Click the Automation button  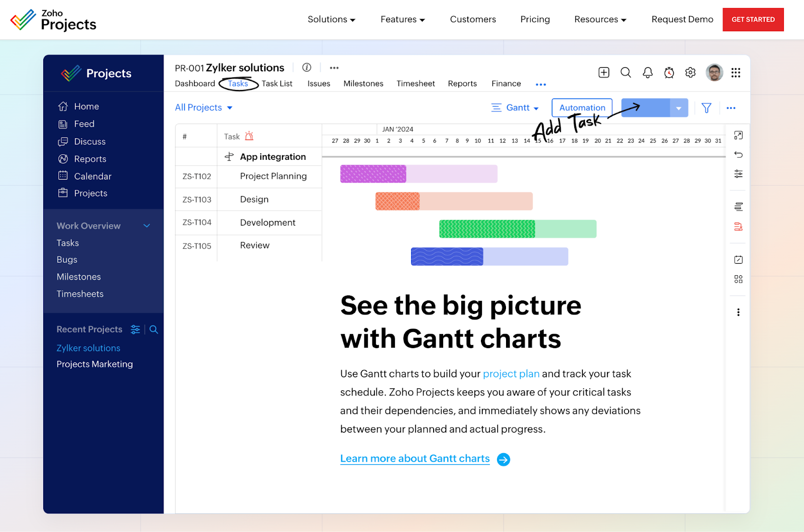[x=581, y=108]
